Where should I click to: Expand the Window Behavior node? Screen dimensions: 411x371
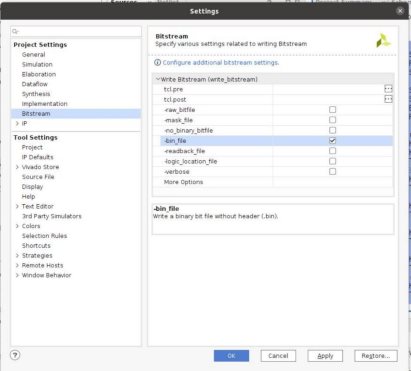(x=17, y=275)
